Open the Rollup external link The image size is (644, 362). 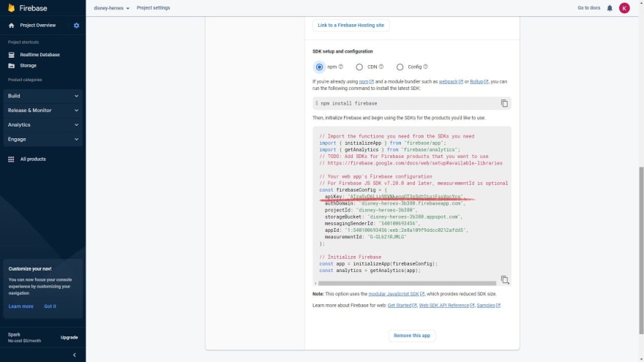pos(479,82)
